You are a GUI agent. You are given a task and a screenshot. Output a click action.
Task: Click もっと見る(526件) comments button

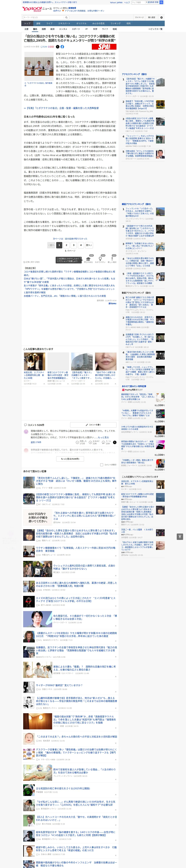click(70, 459)
